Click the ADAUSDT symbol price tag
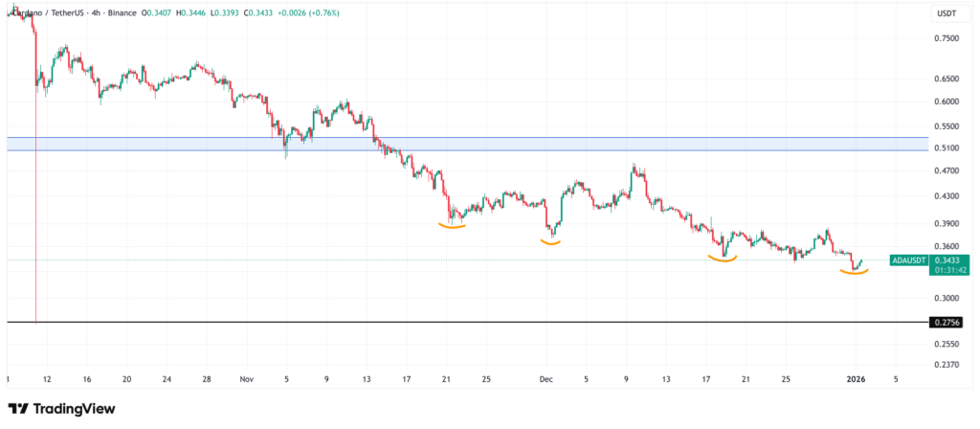Image resolution: width=980 pixels, height=429 pixels. point(907,260)
